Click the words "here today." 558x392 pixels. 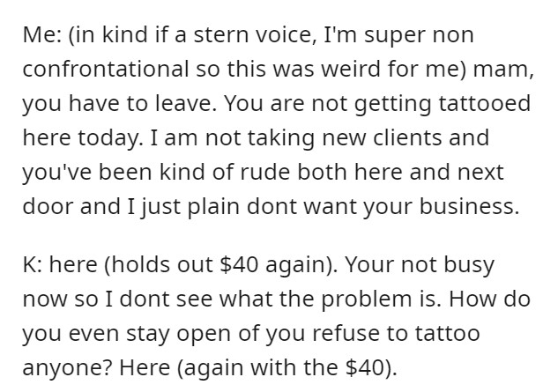click(84, 138)
